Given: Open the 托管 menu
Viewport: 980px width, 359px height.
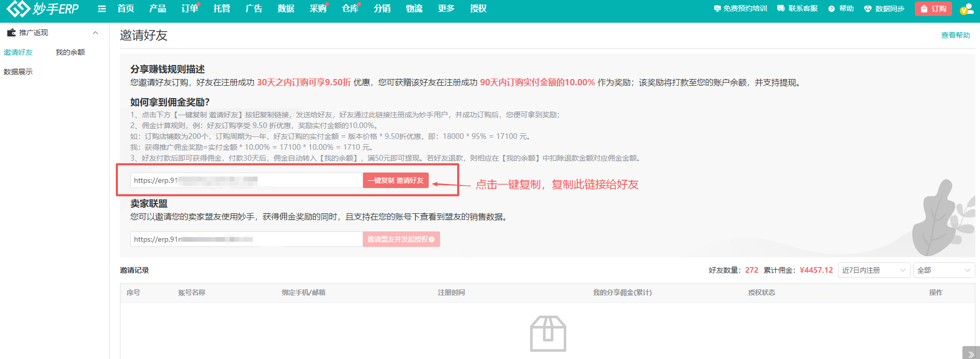Looking at the screenshot, I should pos(222,9).
